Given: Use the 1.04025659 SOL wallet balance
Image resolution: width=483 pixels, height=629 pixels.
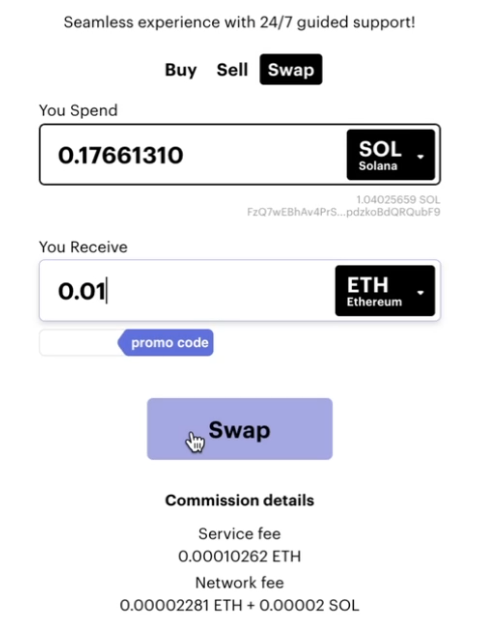Looking at the screenshot, I should 398,200.
